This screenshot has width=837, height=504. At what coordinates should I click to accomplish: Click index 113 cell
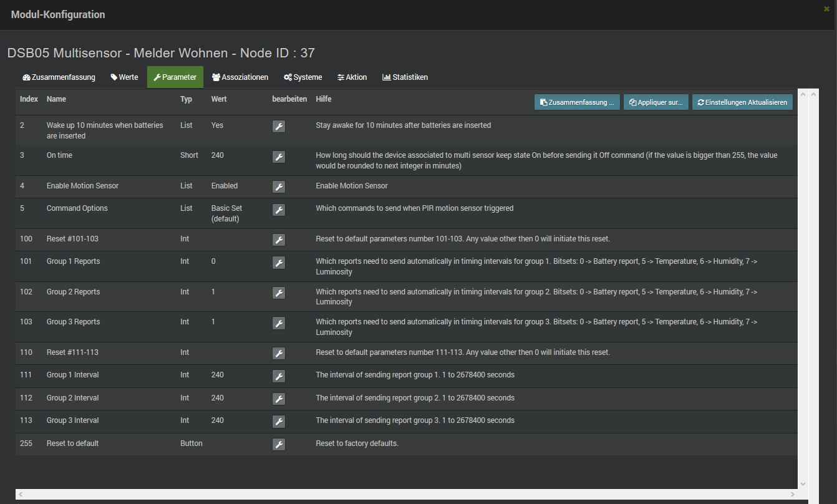26,420
